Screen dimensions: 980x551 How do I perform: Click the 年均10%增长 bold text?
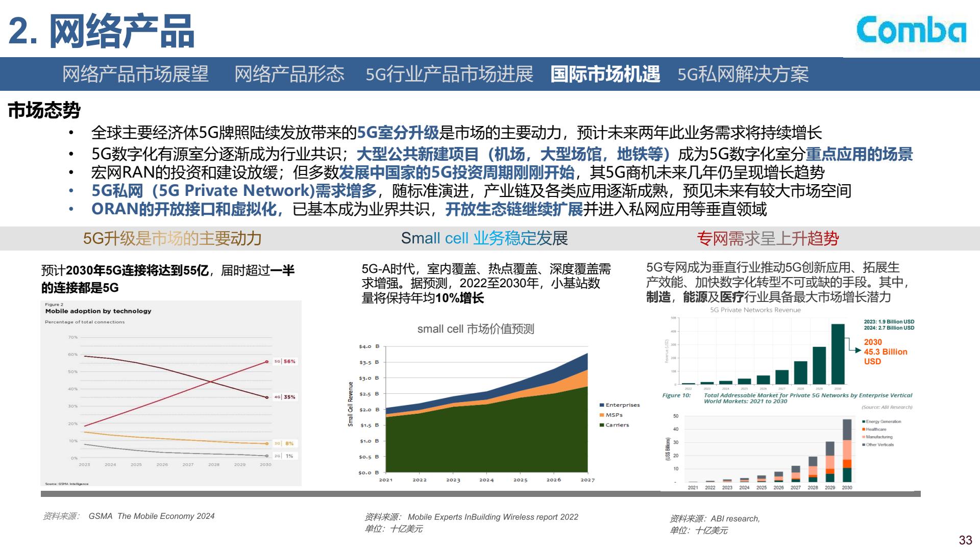coord(447,298)
